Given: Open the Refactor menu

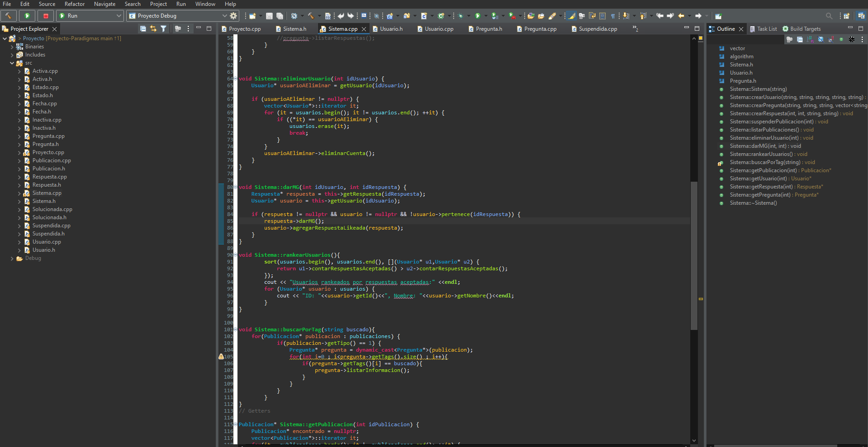Looking at the screenshot, I should coord(75,4).
